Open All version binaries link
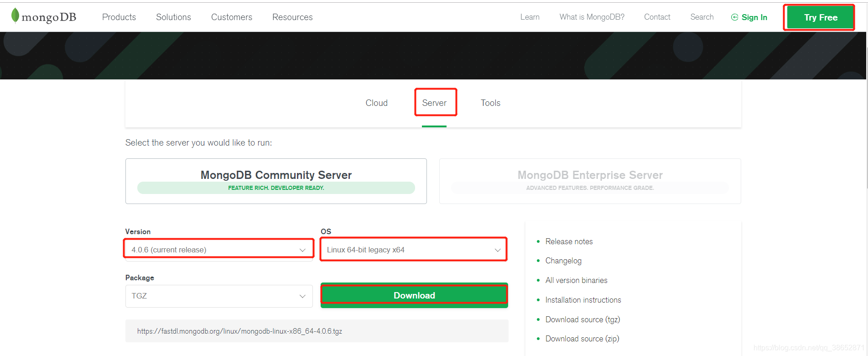 point(576,280)
